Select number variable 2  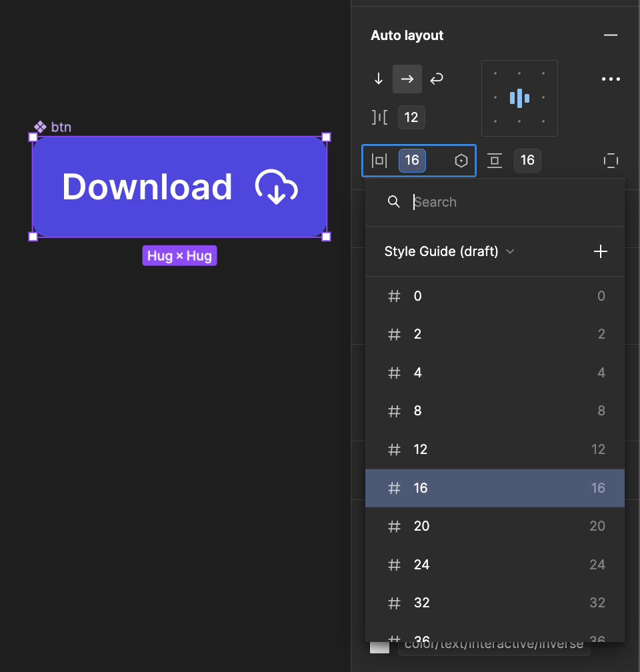tap(495, 334)
